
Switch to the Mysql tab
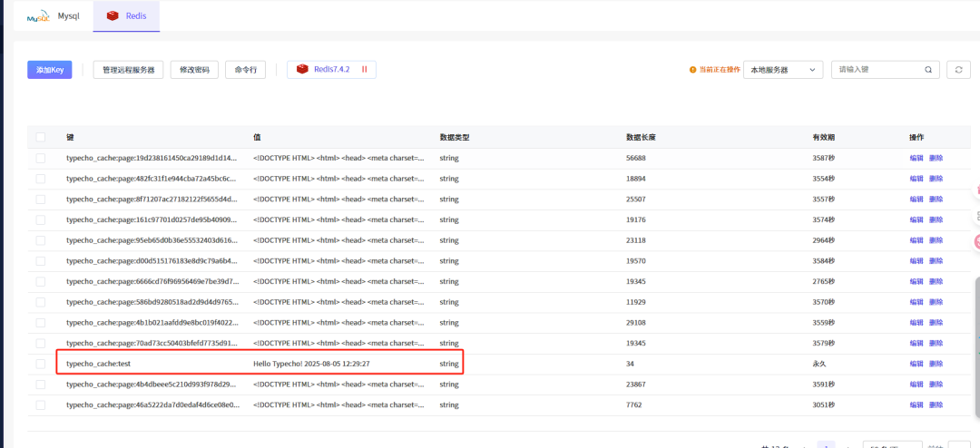pos(54,16)
